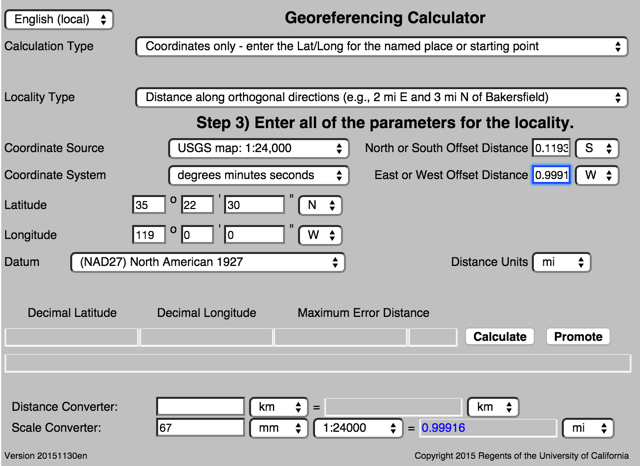Image resolution: width=640 pixels, height=466 pixels.
Task: Click the Latitude degrees field
Action: (x=148, y=205)
